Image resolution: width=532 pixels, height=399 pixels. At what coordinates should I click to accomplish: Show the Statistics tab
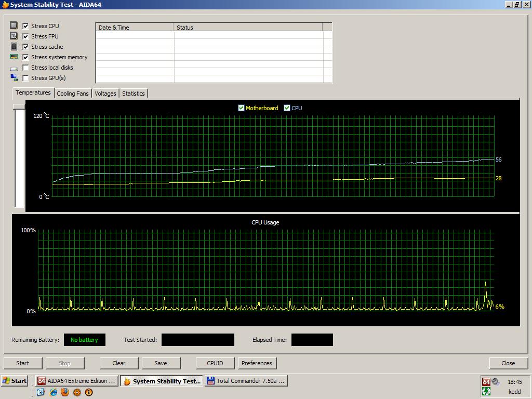(x=134, y=94)
